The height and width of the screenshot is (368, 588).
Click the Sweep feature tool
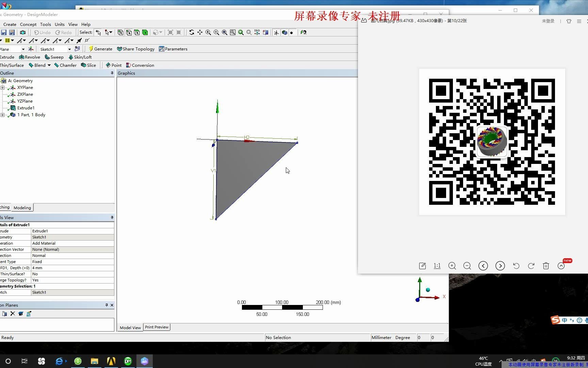54,57
